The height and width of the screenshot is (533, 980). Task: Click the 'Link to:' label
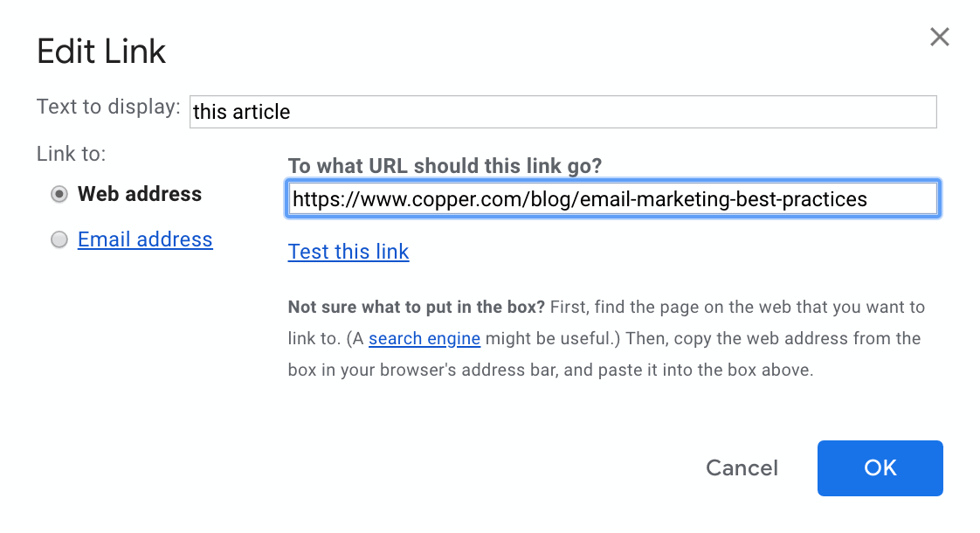[x=71, y=154]
